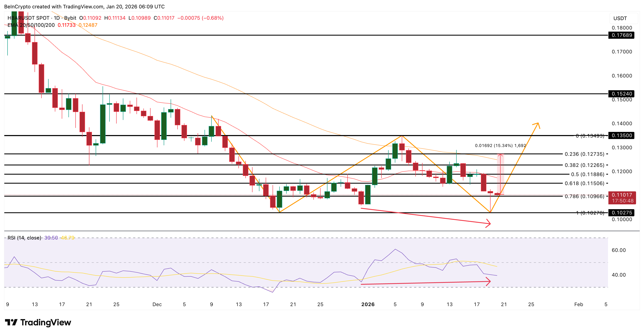Click the 2026 date axis marker
This screenshot has height=335, width=644.
(368, 304)
